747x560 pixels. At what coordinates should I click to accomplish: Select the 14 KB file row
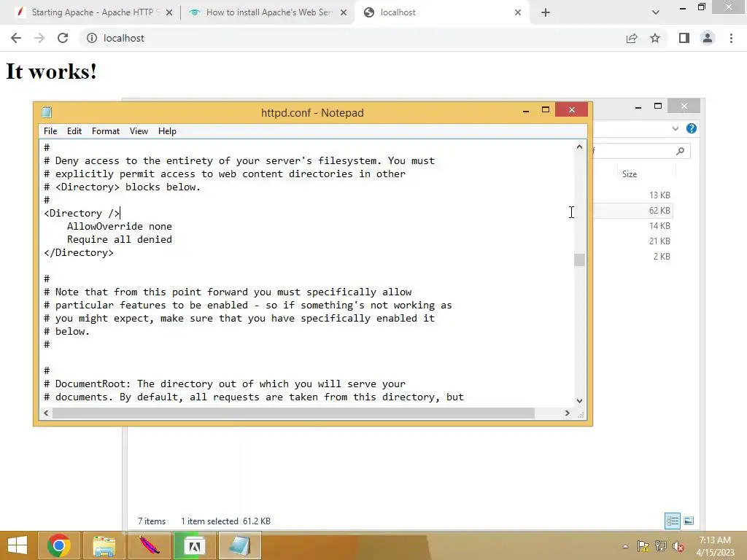[633, 226]
